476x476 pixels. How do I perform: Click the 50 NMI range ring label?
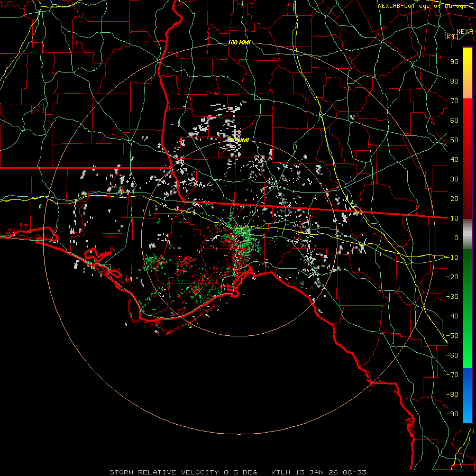coord(239,140)
